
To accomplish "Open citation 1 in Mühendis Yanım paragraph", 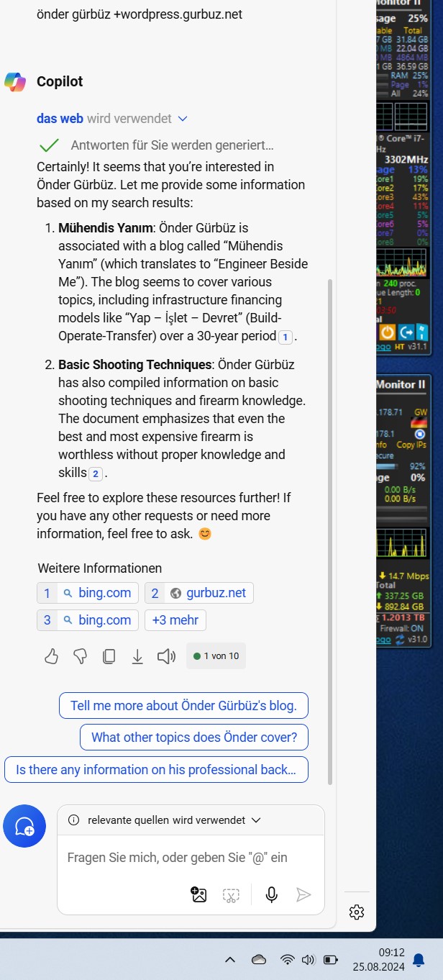I will [x=286, y=337].
